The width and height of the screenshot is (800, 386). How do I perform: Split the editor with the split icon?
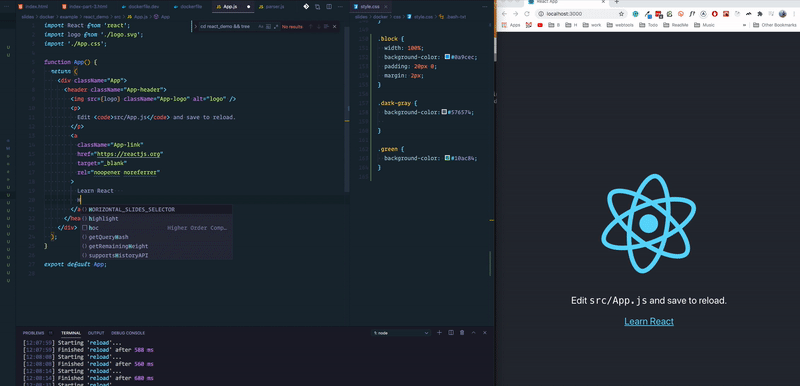coord(328,7)
